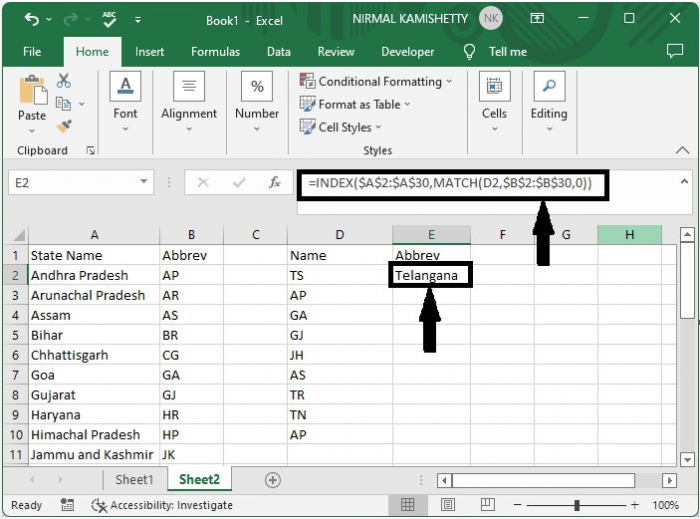Open the Cells group button
This screenshot has width=700, height=519.
(494, 102)
